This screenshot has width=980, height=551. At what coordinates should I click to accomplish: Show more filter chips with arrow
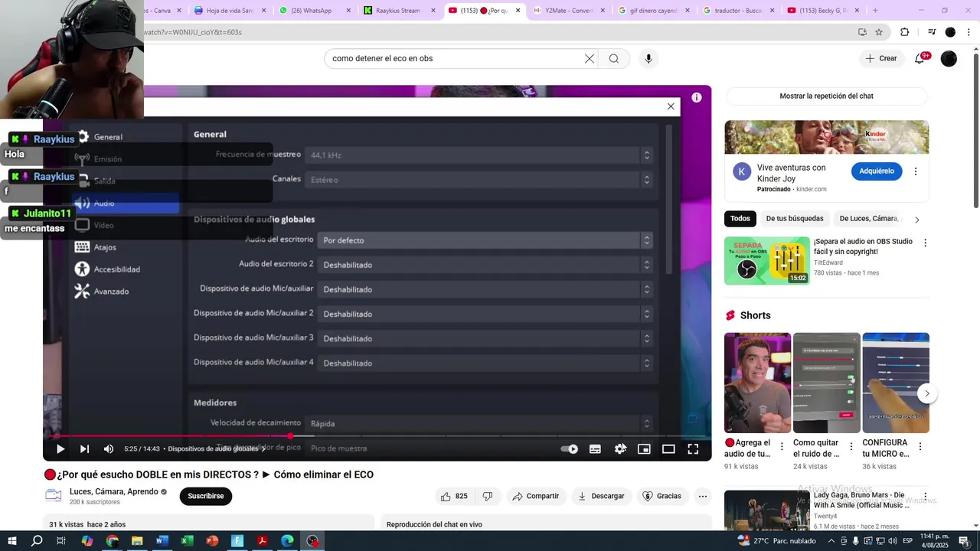917,220
